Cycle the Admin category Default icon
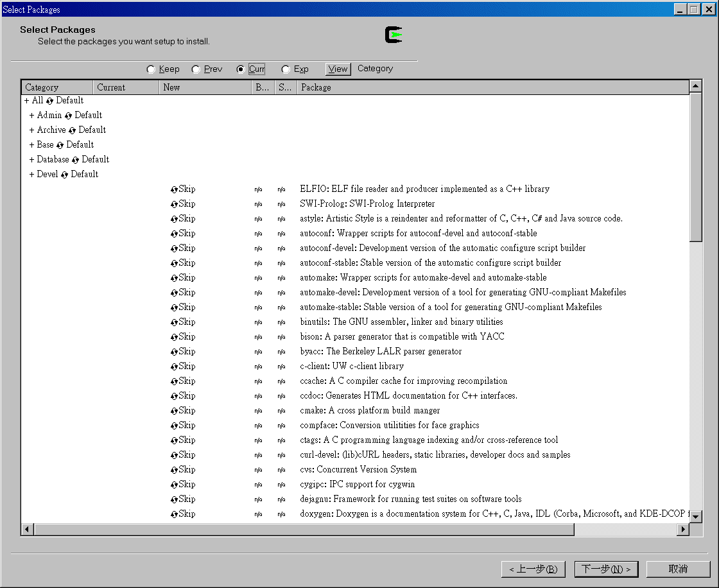The height and width of the screenshot is (588, 719). click(68, 116)
